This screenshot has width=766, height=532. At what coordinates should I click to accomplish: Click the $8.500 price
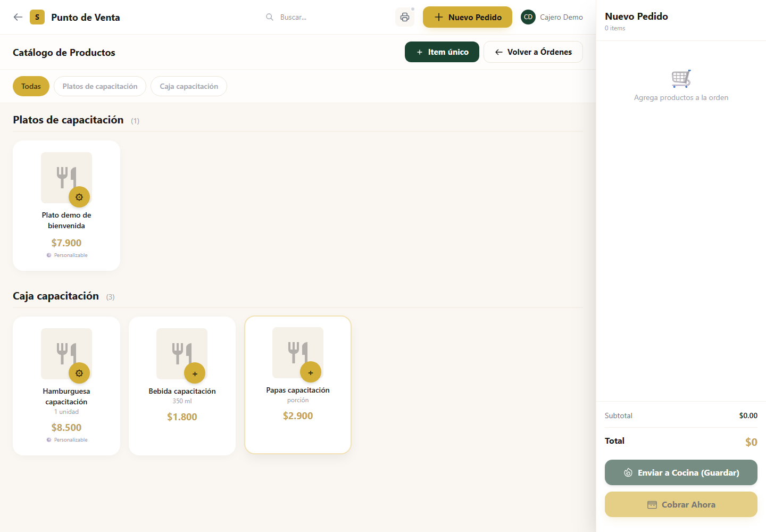click(x=66, y=428)
